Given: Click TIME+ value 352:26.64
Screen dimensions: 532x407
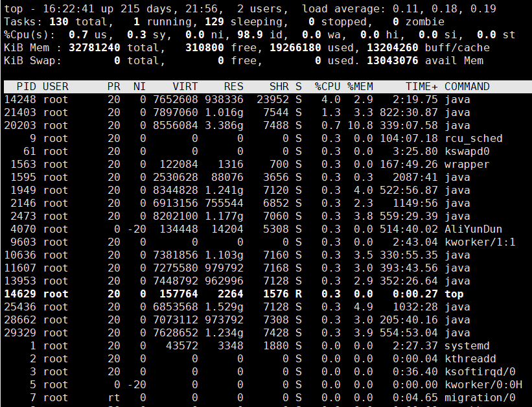Looking at the screenshot, I should click(409, 281).
